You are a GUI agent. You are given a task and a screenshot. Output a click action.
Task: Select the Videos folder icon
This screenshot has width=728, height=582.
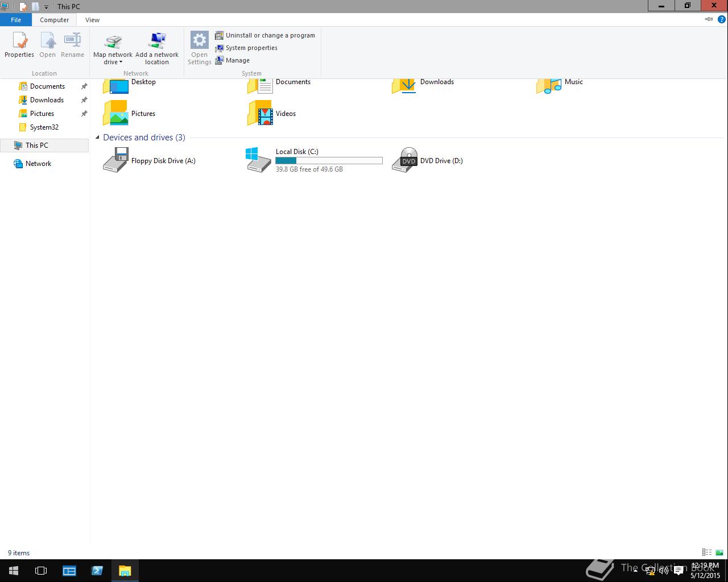pyautogui.click(x=260, y=113)
